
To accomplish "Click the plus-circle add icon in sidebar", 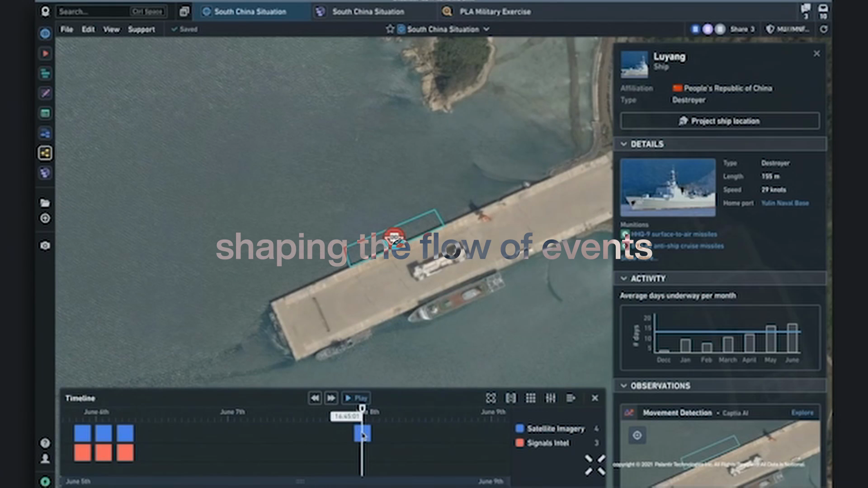I will [x=45, y=219].
